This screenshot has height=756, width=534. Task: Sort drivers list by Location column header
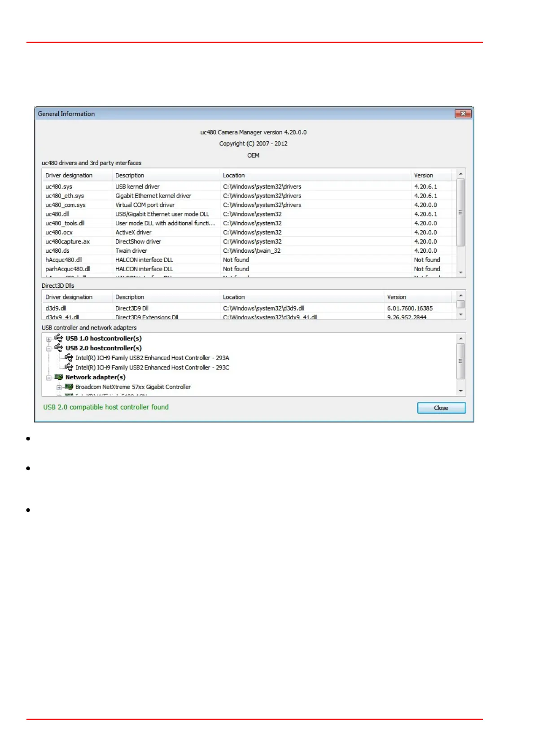click(315, 175)
